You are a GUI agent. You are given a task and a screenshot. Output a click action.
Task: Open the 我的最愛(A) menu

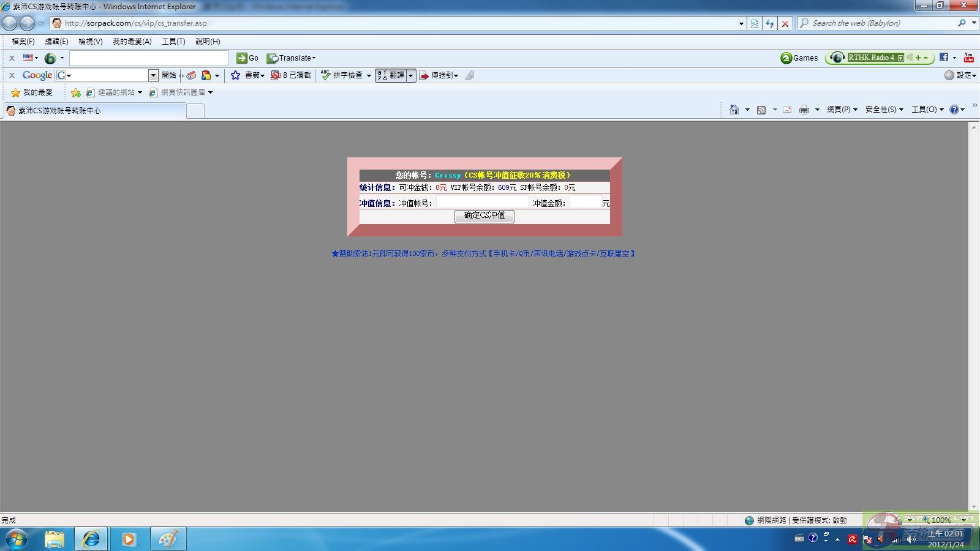coord(132,42)
